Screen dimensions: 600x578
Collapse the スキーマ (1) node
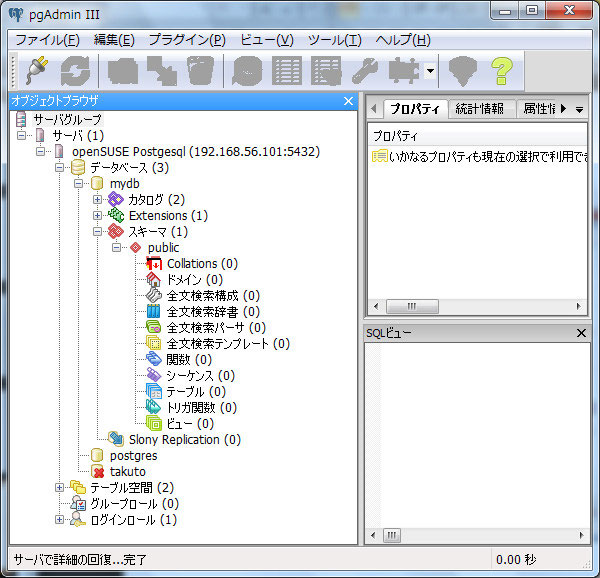pos(97,232)
